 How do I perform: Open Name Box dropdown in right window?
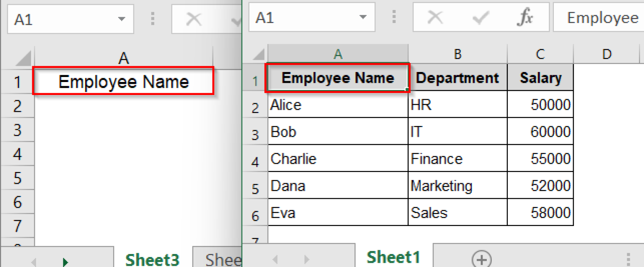click(363, 18)
